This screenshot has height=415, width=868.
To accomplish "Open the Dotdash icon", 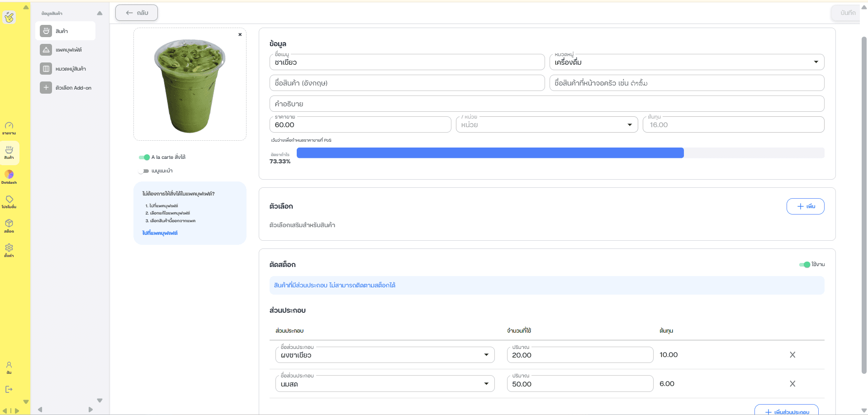I will [9, 177].
